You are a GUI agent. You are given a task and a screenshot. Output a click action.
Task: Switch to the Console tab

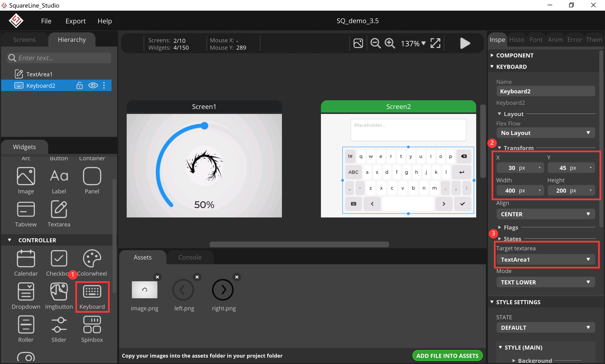(x=190, y=257)
